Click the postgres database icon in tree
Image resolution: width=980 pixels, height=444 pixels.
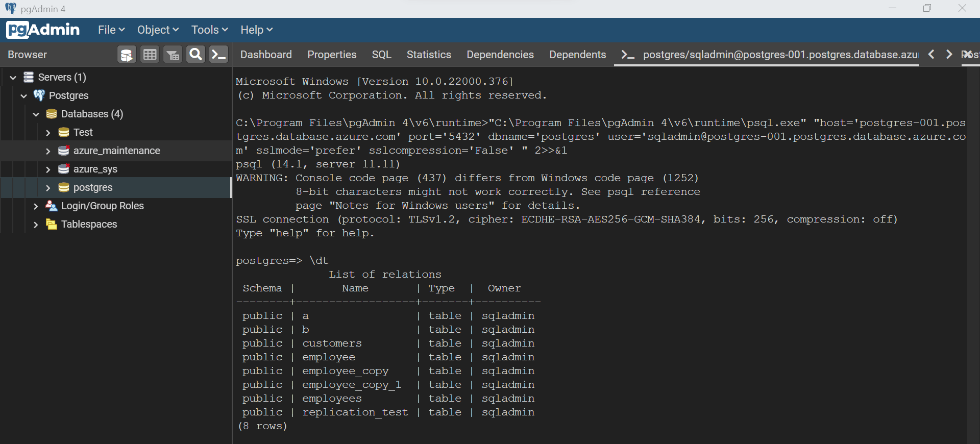point(64,187)
